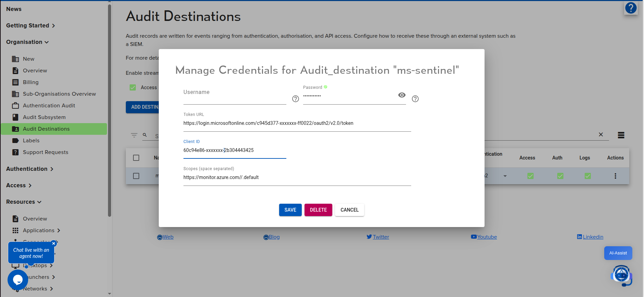Close the chat live prompt
Screen dimensions: 644x297
click(53, 243)
